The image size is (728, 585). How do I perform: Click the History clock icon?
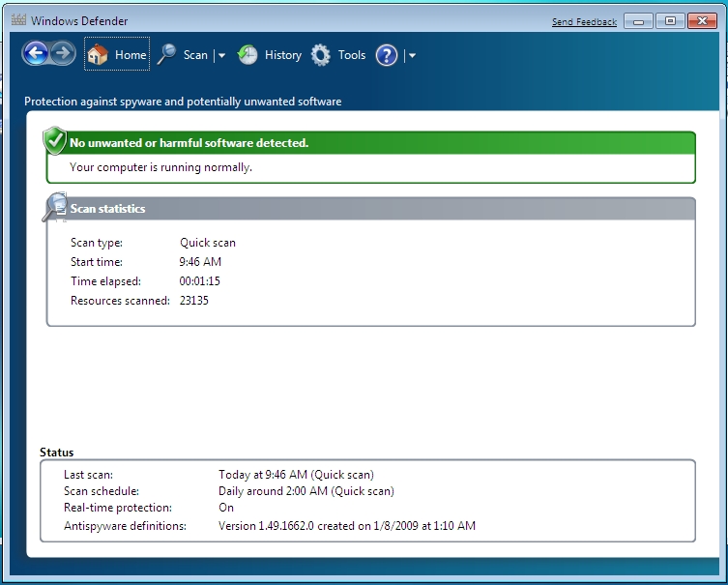point(248,55)
